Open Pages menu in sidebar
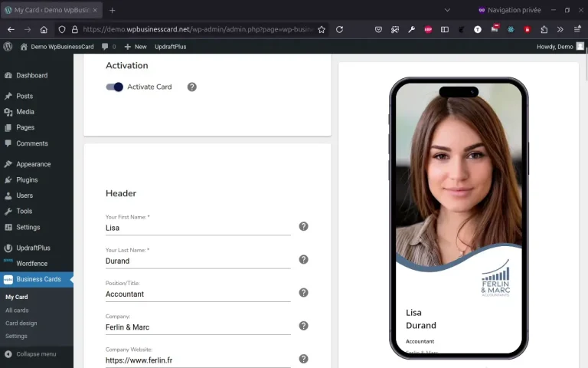This screenshot has height=368, width=588. tap(37, 128)
